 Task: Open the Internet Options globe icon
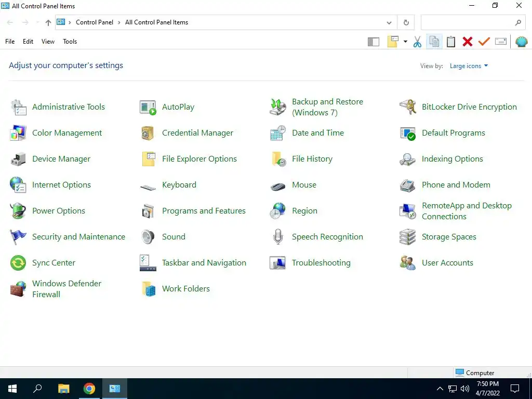(18, 185)
